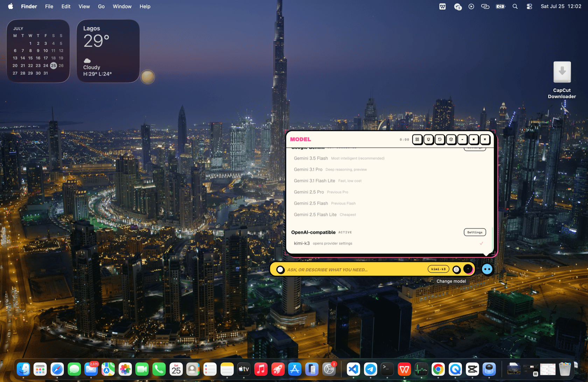Open the grid apps icon in Model panel
588x382 pixels.
(417, 139)
